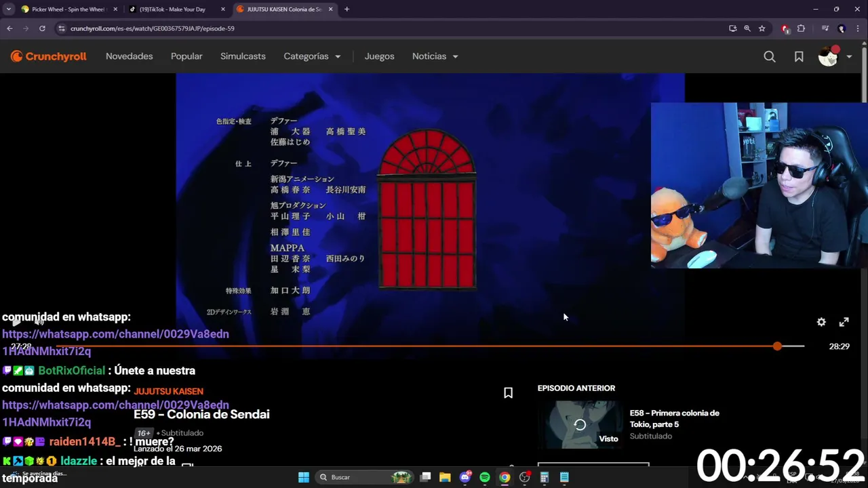
Task: Open Simulcasts section
Action: coord(243,56)
